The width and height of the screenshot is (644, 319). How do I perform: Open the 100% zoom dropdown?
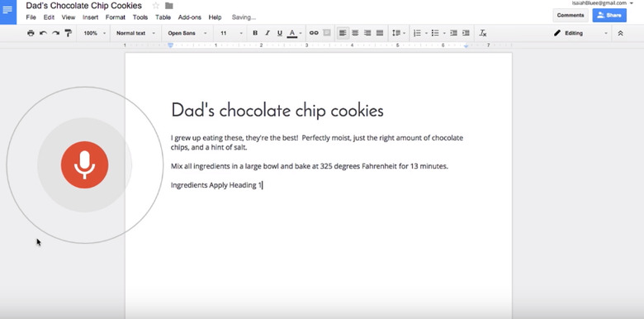tap(94, 33)
